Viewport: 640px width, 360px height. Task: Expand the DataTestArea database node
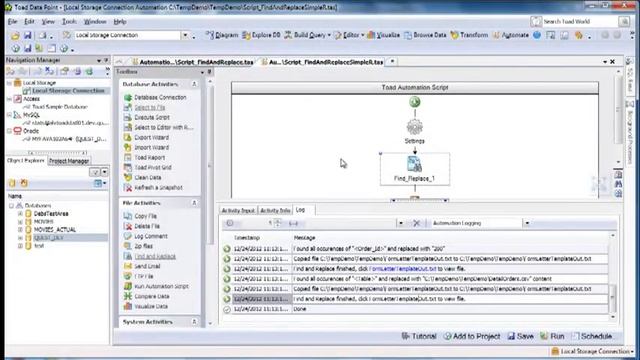coord(20,213)
